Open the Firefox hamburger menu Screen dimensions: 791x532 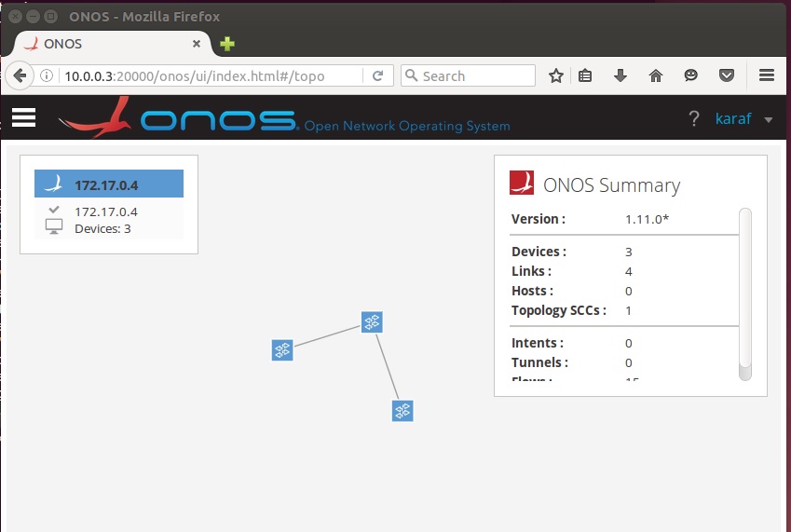767,75
